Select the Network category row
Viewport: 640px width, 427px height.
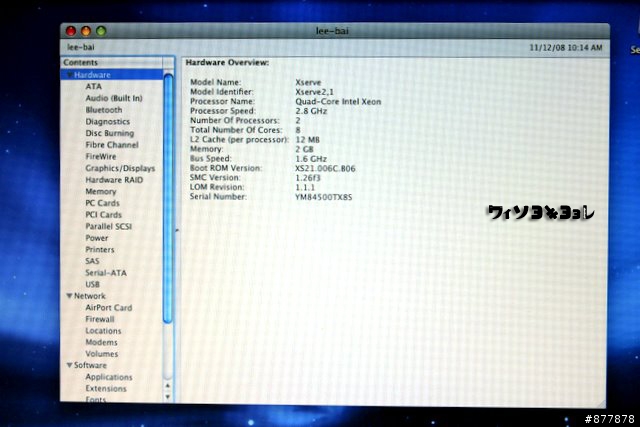pos(111,296)
